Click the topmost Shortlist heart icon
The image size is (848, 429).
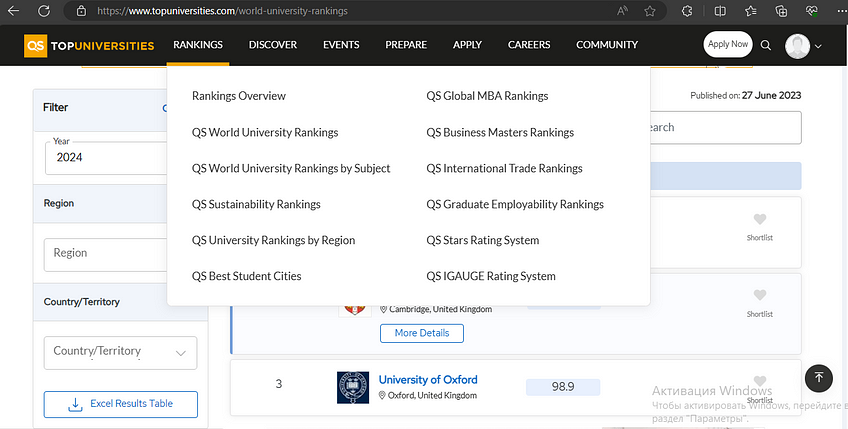coord(760,219)
